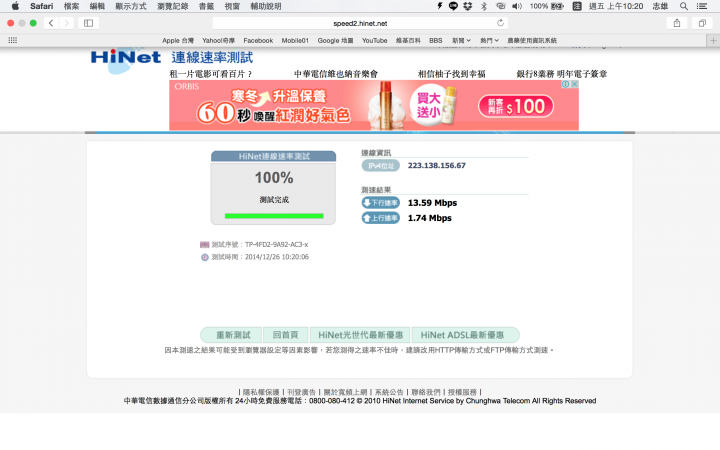The height and width of the screenshot is (450, 720).
Task: Open the LINE menu bar icon
Action: click(x=453, y=6)
